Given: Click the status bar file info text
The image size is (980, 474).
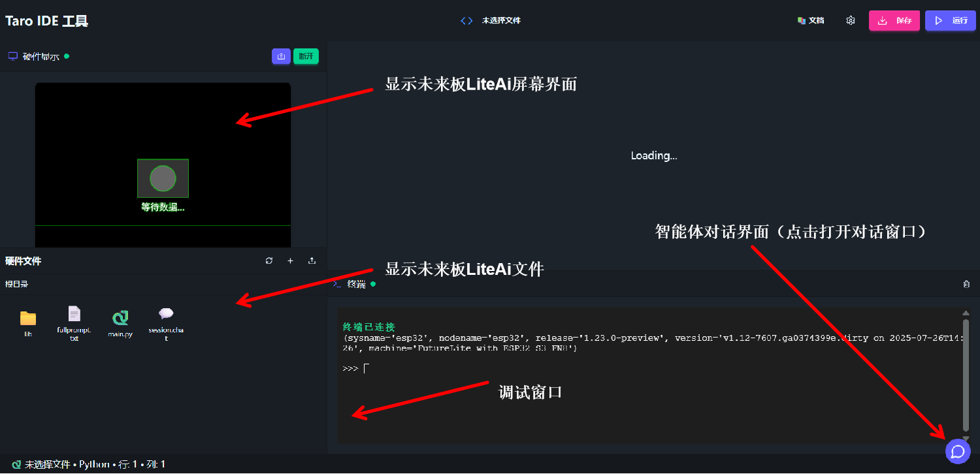Looking at the screenshot, I should coord(95,464).
